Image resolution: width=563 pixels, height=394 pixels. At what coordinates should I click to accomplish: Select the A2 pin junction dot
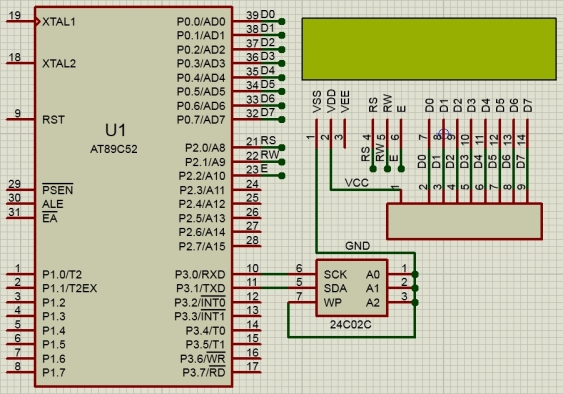point(415,302)
